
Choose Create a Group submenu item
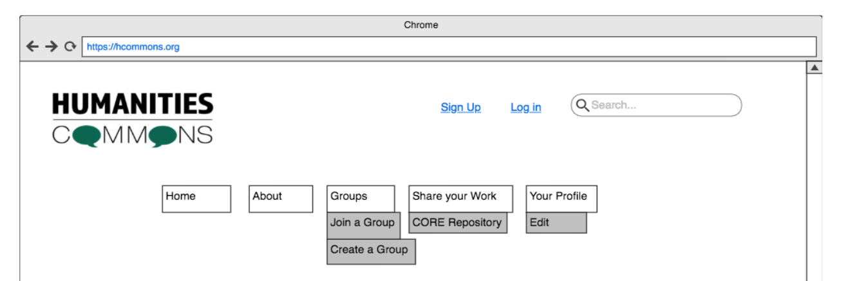(x=372, y=251)
